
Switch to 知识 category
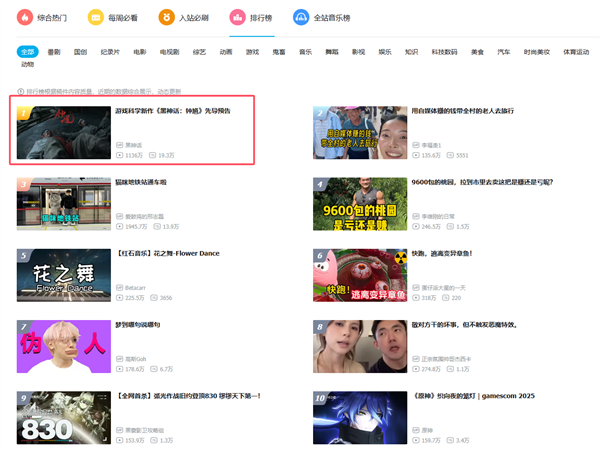tap(411, 52)
